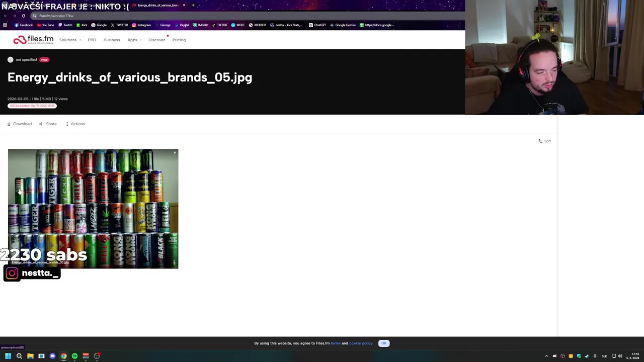The image size is (644, 362).
Task: Open the Pricing menu item
Action: pyautogui.click(x=179, y=40)
